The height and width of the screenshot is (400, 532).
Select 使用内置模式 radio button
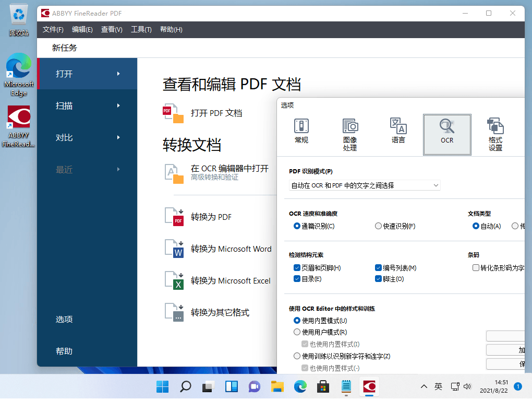(x=297, y=321)
